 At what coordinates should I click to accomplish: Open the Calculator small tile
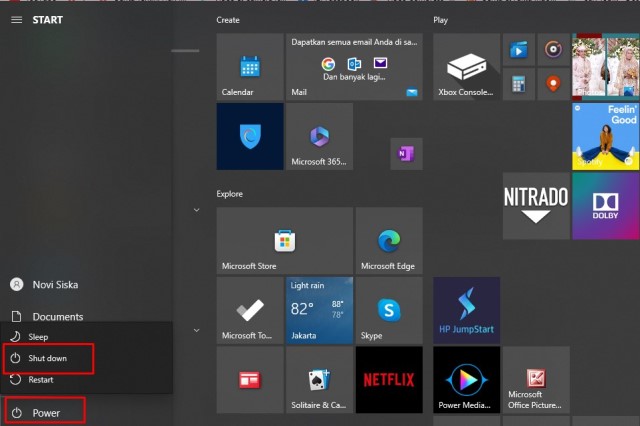(x=519, y=84)
